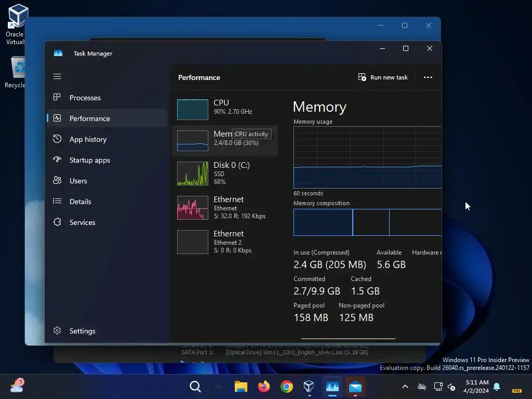This screenshot has width=532, height=399.
Task: Open the Services page in the sidebar
Action: (107, 222)
